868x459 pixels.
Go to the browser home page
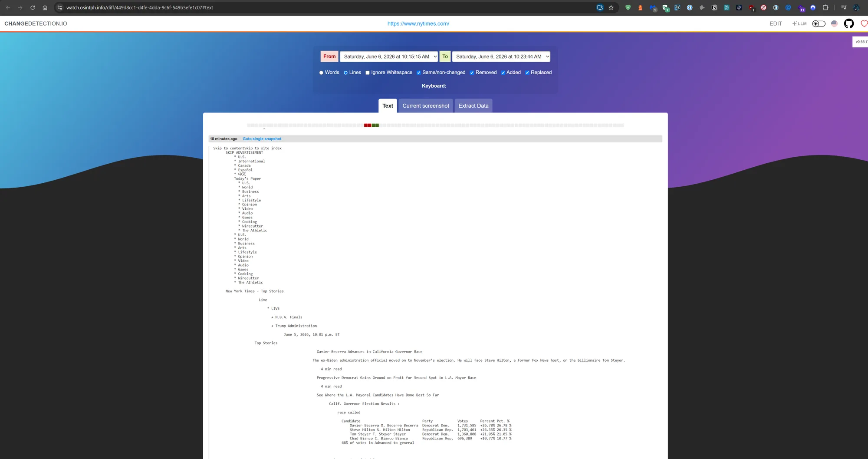[x=45, y=7]
